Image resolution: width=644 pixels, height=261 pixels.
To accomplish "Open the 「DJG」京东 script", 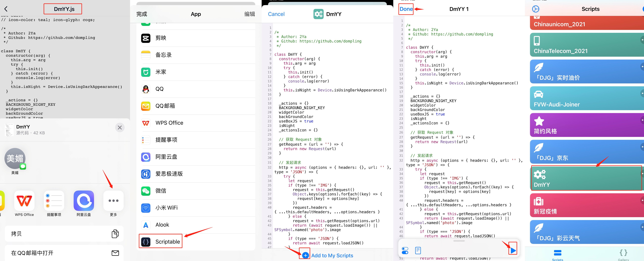I will [587, 152].
